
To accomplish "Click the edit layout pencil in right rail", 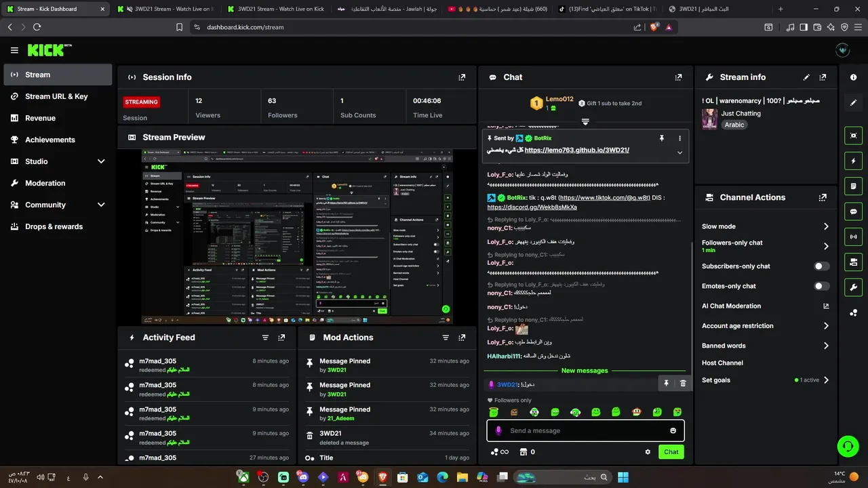I will click(853, 103).
